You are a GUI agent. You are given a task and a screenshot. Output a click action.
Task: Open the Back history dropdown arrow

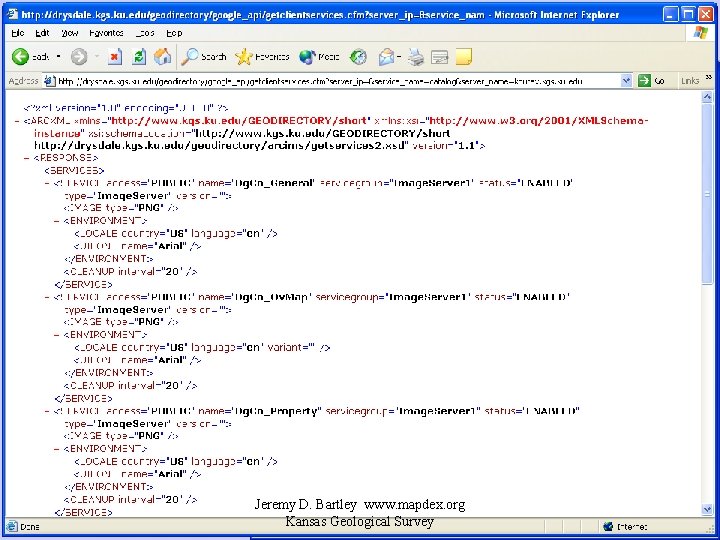58,56
